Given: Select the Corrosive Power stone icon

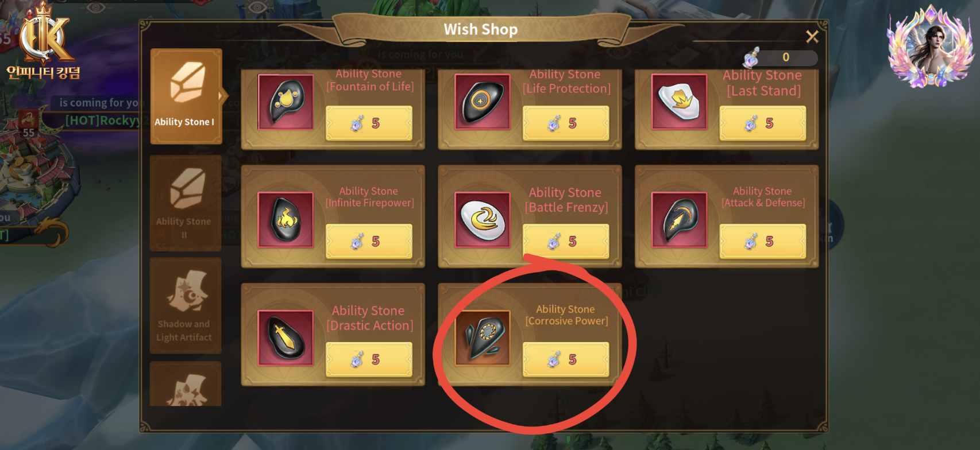Looking at the screenshot, I should 483,338.
